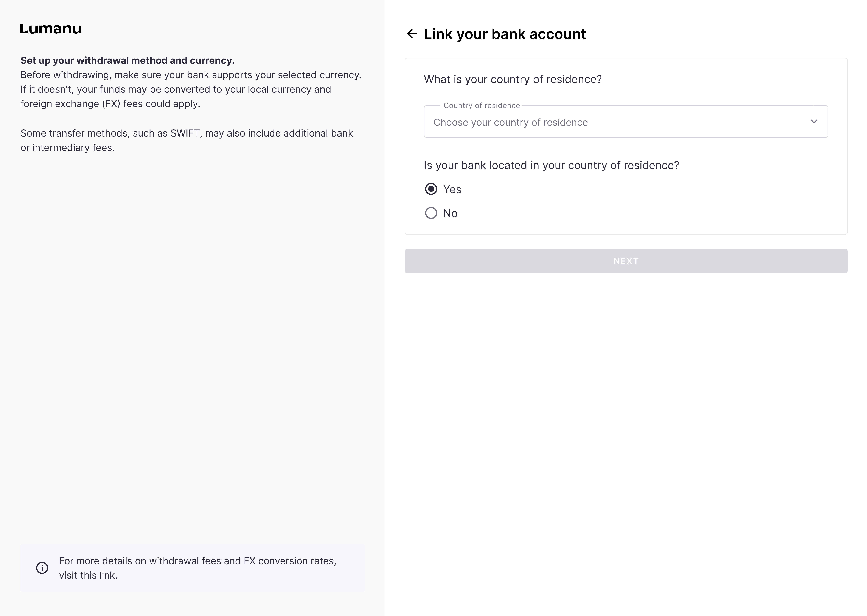
Task: Click the paragraph mentioning SWIFT transfer fees
Action: [186, 140]
